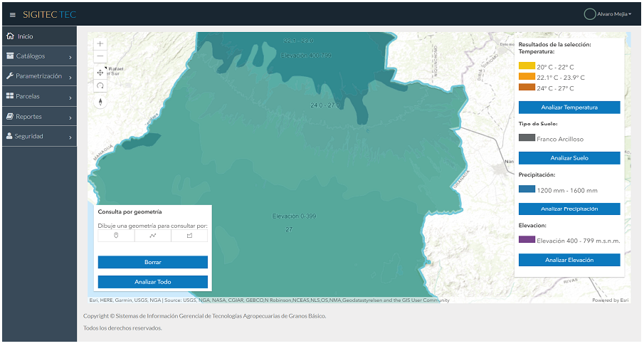Click the map zoom out button

tap(100, 56)
